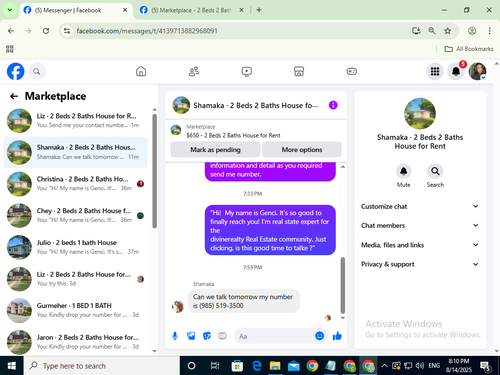Record a voice clip microphone icon
Screen dimensions: 500x375
(175, 336)
